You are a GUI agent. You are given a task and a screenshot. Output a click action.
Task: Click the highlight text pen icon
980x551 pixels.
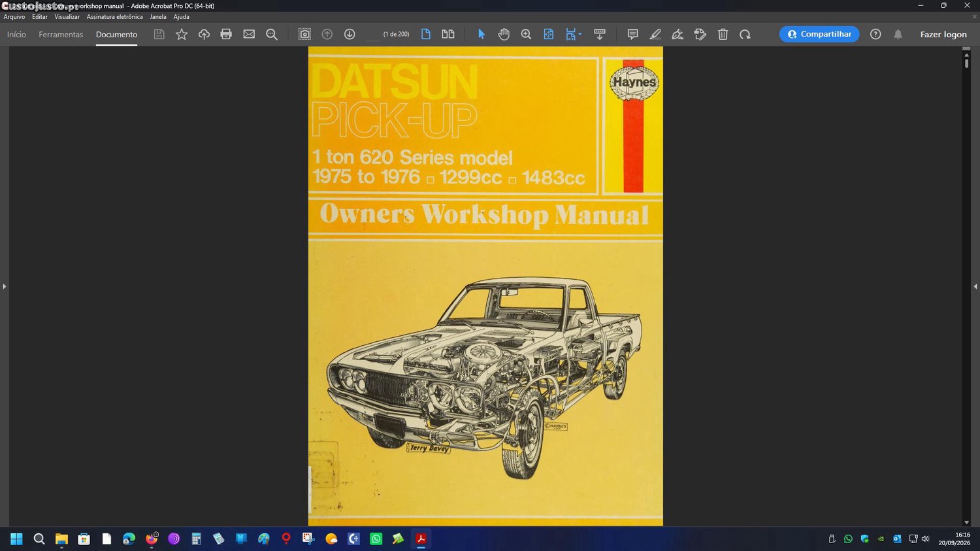(655, 34)
